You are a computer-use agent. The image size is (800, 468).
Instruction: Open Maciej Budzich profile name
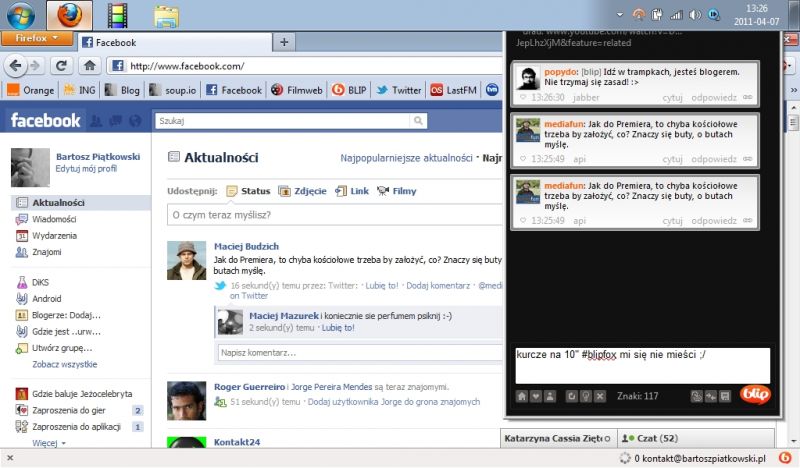tap(246, 246)
